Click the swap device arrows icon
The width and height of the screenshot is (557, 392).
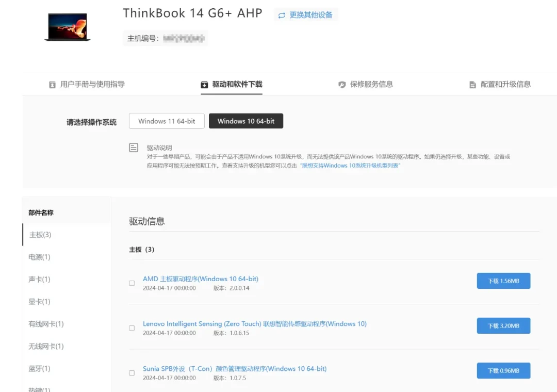[282, 15]
